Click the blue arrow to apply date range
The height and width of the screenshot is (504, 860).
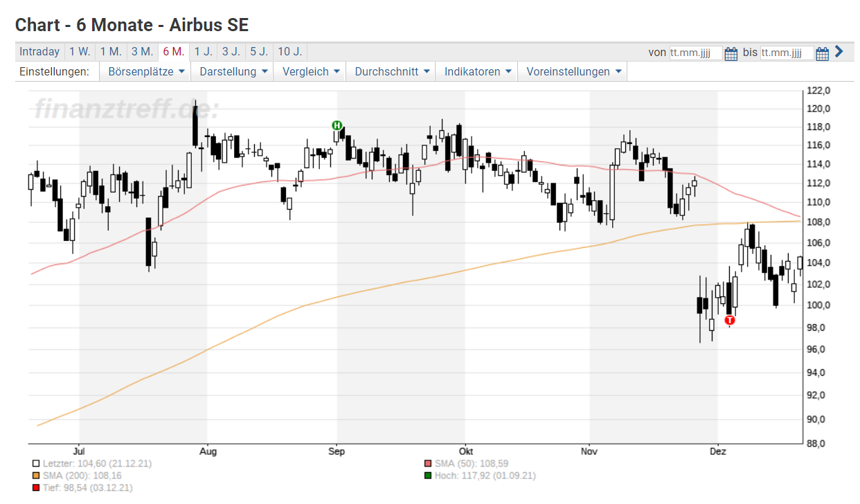tap(839, 51)
